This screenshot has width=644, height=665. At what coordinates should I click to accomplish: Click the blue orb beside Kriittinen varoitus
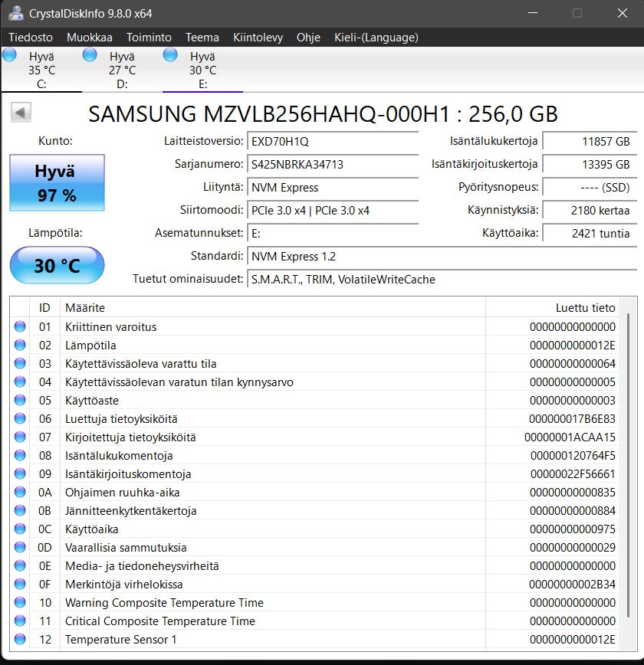[20, 327]
